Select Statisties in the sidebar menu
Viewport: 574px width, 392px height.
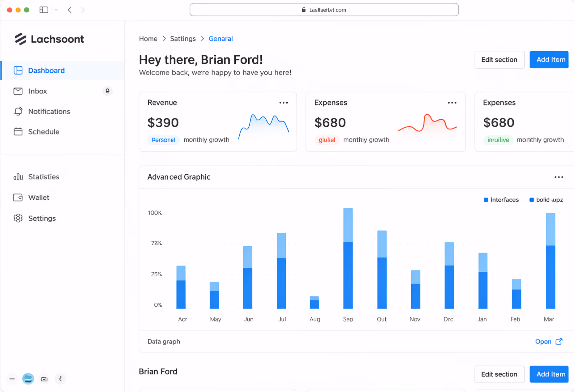(x=44, y=177)
